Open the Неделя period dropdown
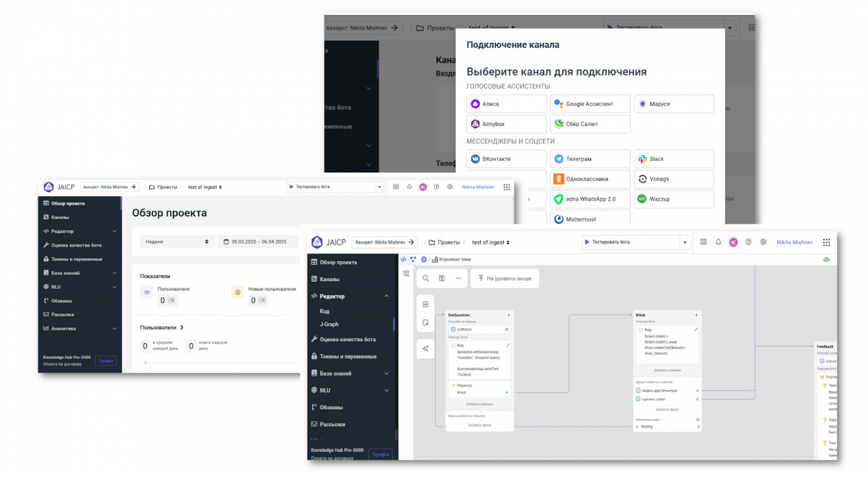Screen dimensions: 868x477 coord(177,241)
